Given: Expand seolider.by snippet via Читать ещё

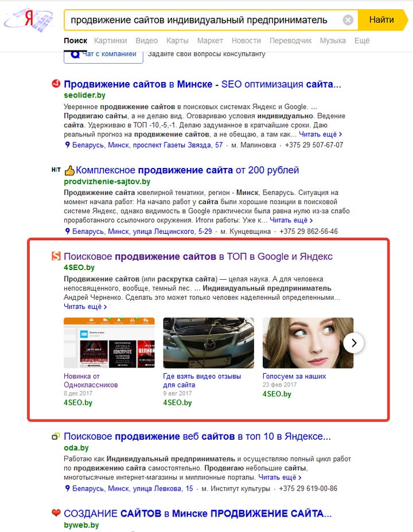Looking at the screenshot, I should click(320, 134).
